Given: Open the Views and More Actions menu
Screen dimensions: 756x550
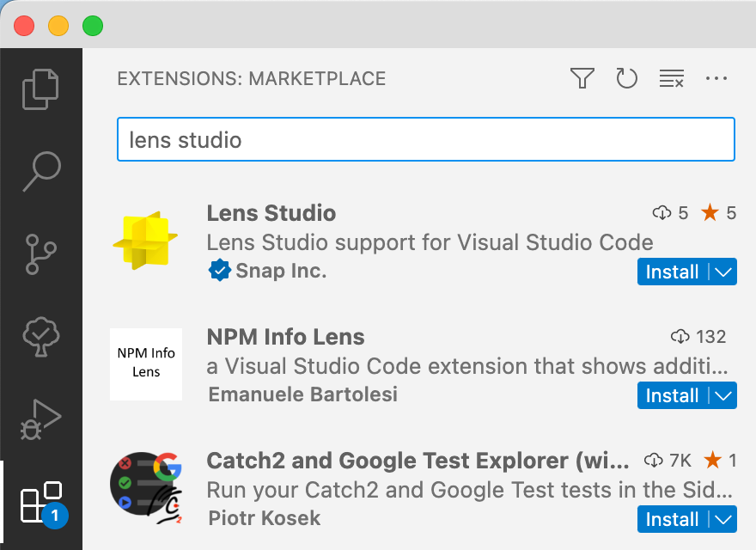Looking at the screenshot, I should coord(716,79).
